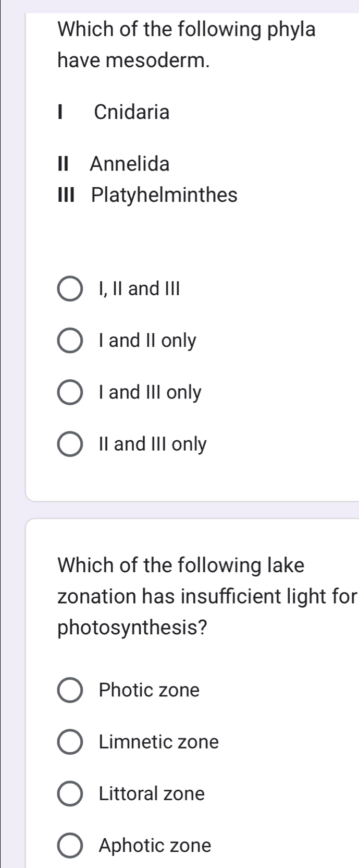Image resolution: width=359 pixels, height=868 pixels.
Task: Click the label text "Limnetic zone"
Action: click(x=158, y=742)
